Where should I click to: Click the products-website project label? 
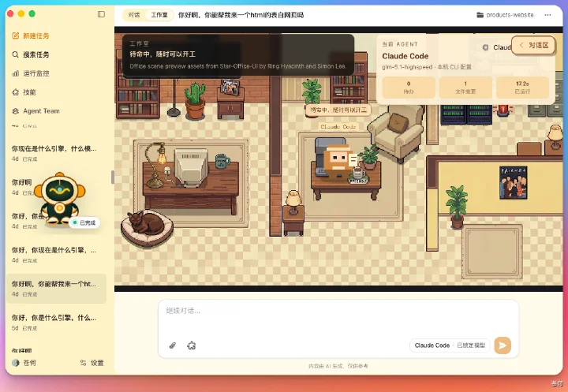(510, 15)
